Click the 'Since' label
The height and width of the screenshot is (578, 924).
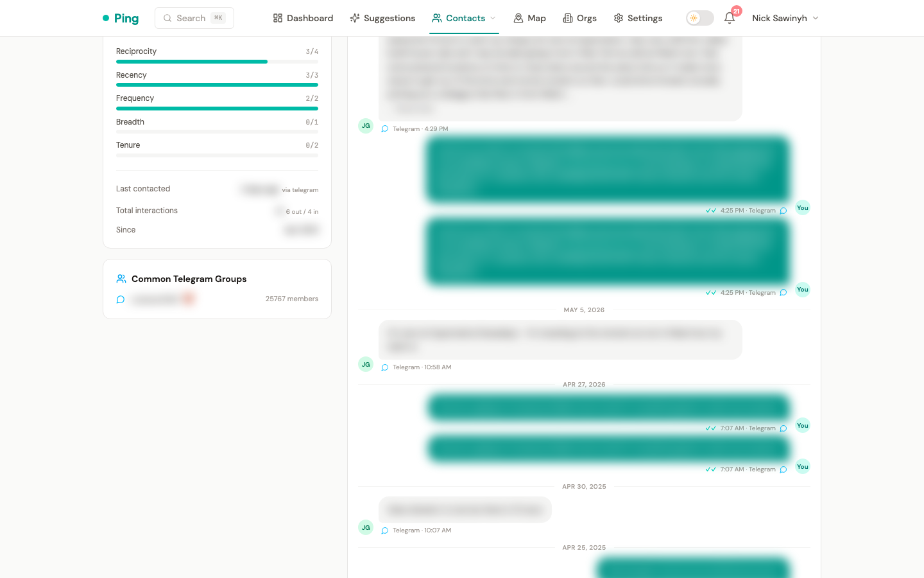[x=126, y=230]
